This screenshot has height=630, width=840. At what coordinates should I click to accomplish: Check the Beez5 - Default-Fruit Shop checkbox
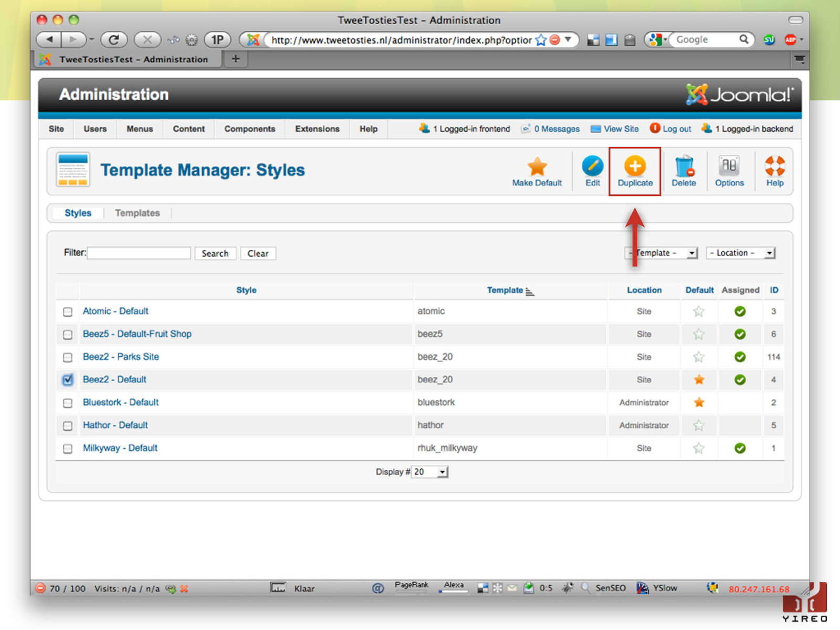click(68, 334)
